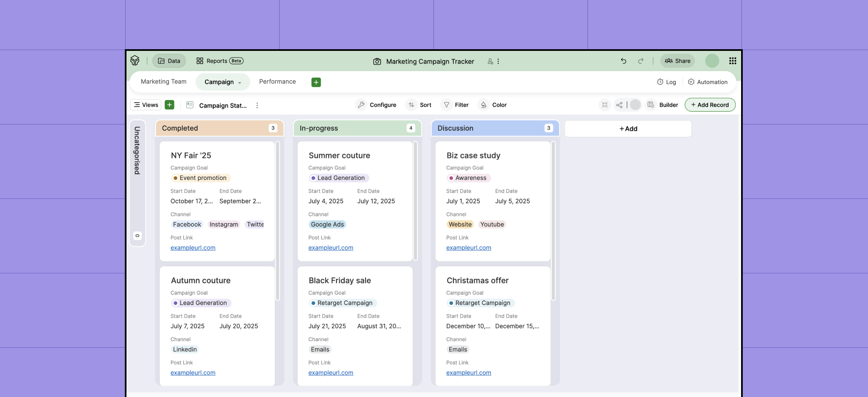Open exampleurl.com link in Christamas offer card
Image resolution: width=868 pixels, height=397 pixels.
click(469, 373)
